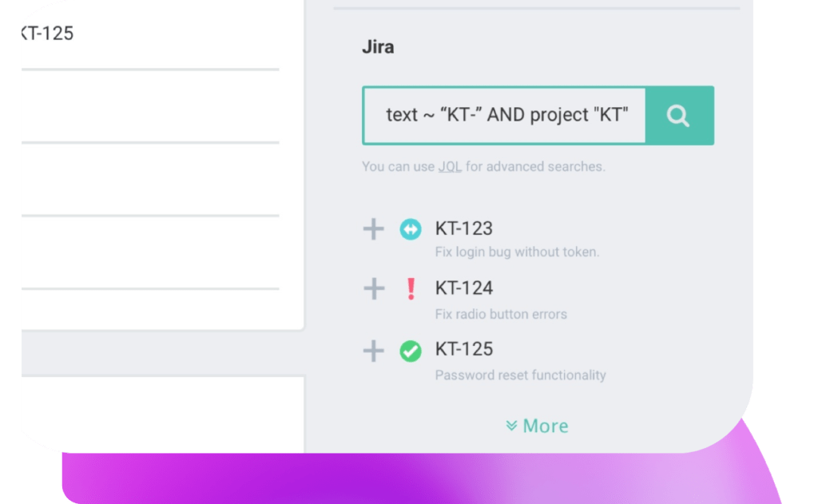Add issue KT-124 with plus icon
Screen dimensions: 818x504
point(374,288)
